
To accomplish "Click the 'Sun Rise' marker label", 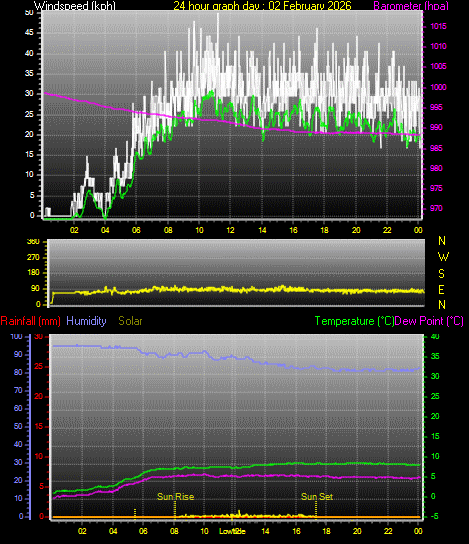I will pos(176,497).
